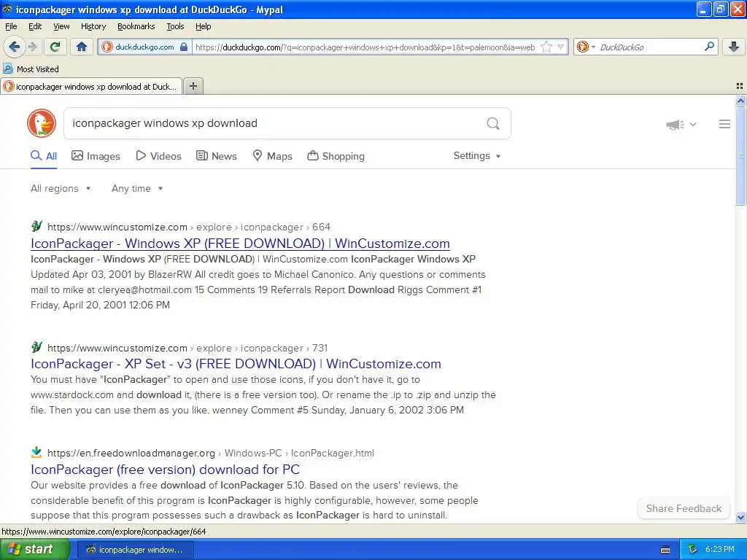Open IconPackager - XP Set - v3 link

click(236, 364)
